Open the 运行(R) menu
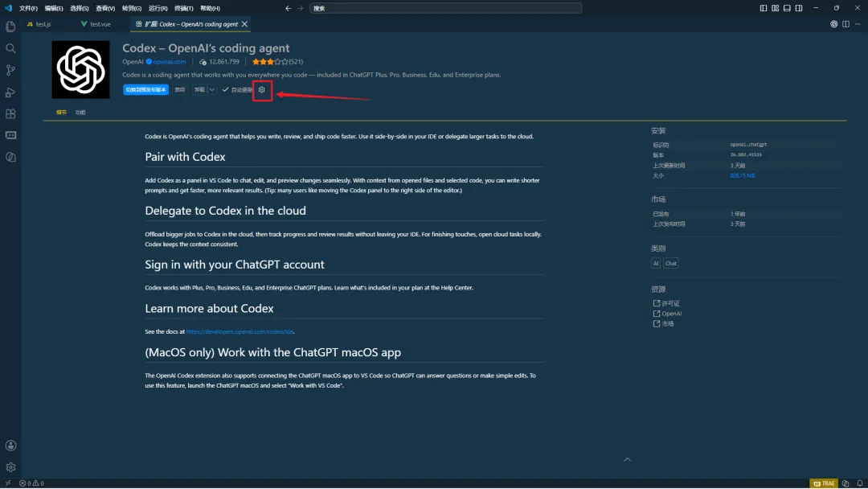 pyautogui.click(x=158, y=8)
